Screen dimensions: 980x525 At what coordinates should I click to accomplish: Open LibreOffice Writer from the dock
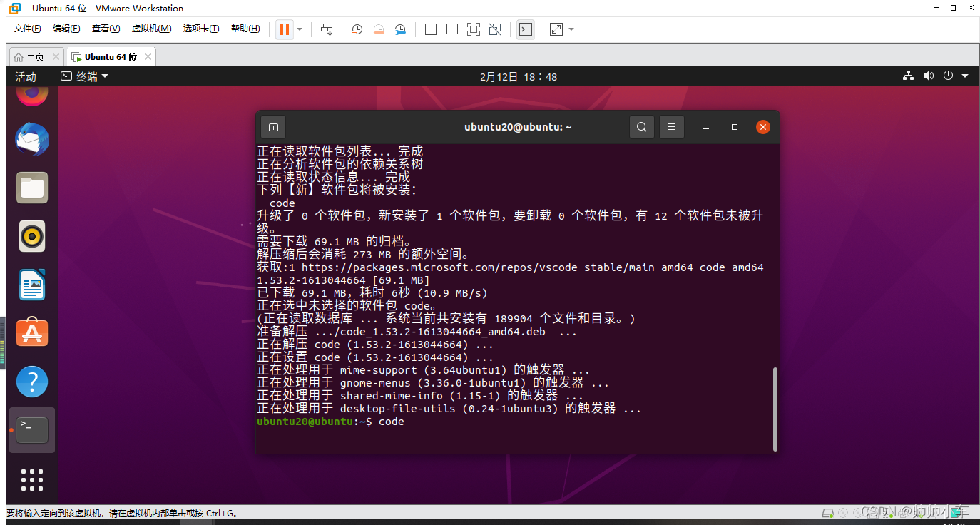[x=32, y=285]
